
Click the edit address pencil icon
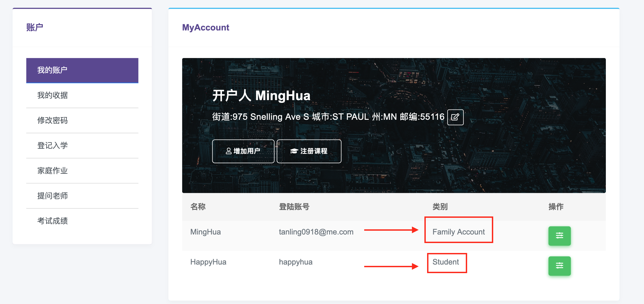pos(455,117)
